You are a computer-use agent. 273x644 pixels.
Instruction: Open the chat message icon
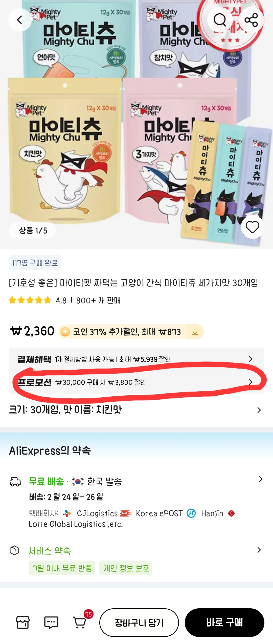point(51,622)
